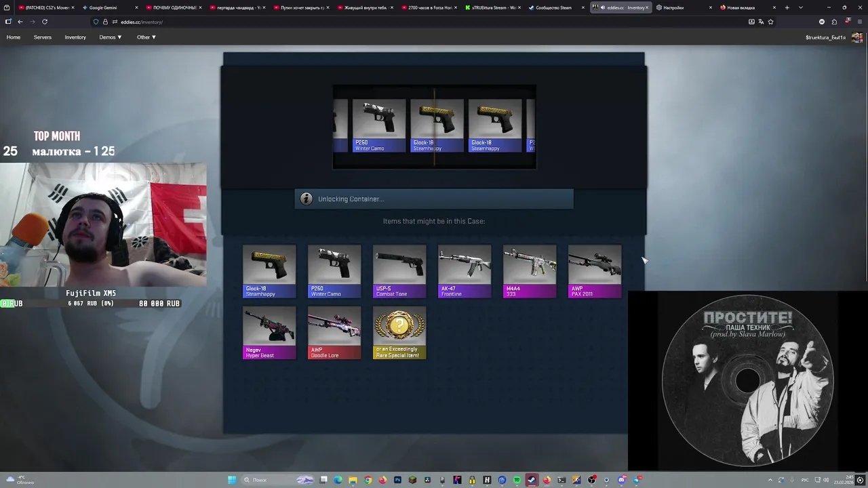This screenshot has height=488, width=868.
Task: Open Microsoft Edge from the taskbar
Action: 338,480
